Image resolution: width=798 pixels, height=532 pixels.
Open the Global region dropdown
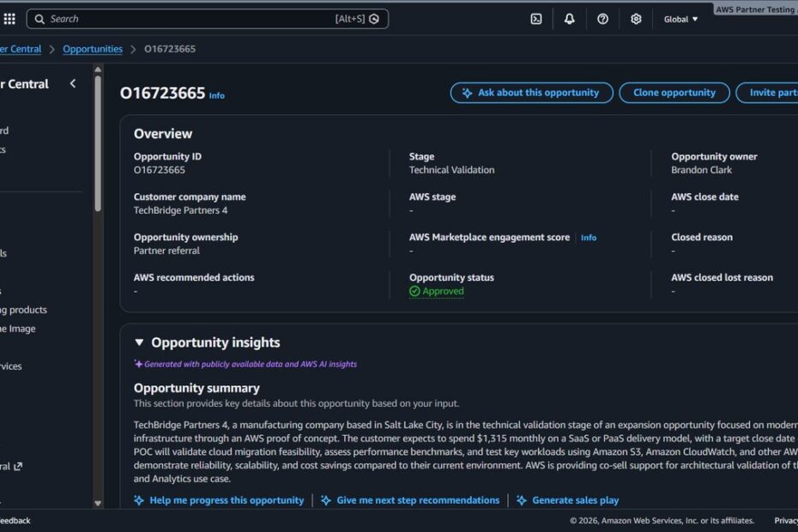(x=680, y=19)
